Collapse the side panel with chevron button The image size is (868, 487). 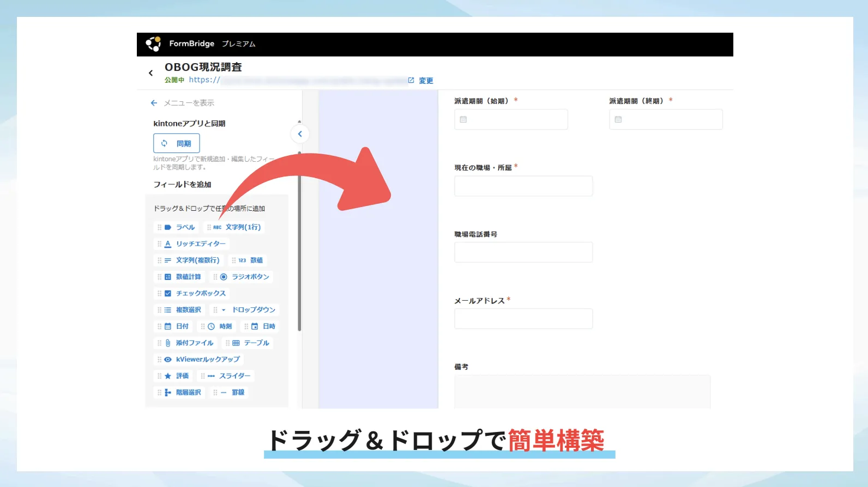(x=300, y=134)
